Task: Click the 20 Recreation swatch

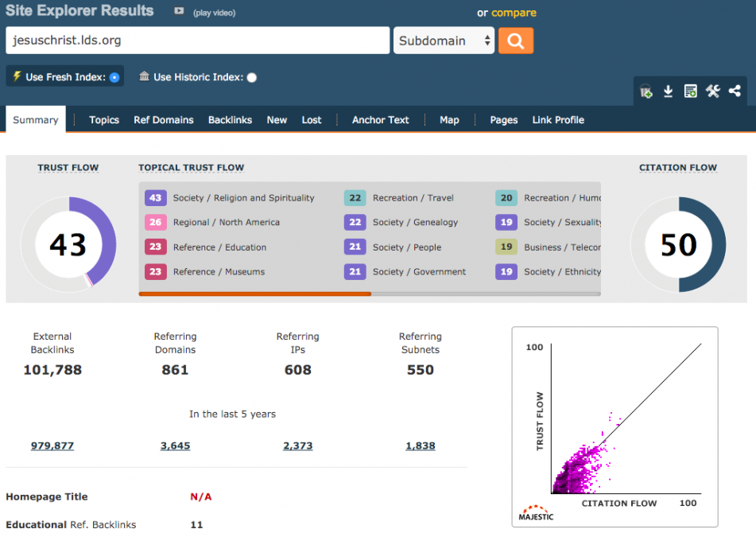Action: (x=506, y=198)
